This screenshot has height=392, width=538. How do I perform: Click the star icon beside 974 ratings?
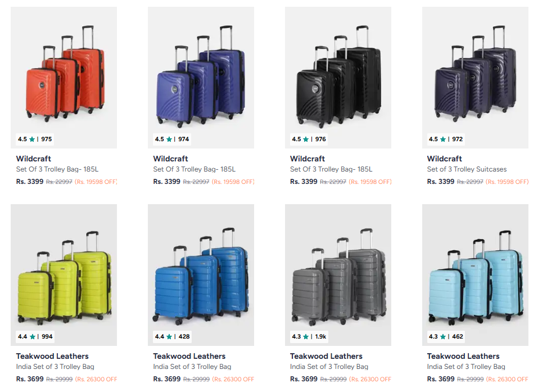click(x=169, y=139)
